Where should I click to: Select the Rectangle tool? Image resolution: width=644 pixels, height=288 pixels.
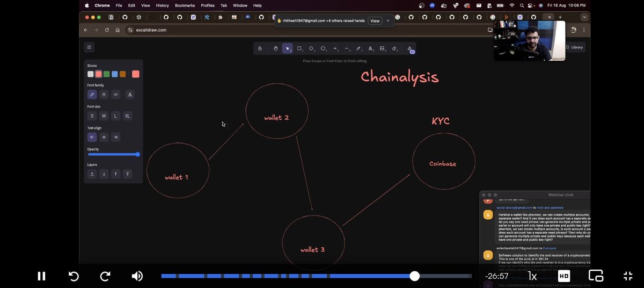click(299, 48)
